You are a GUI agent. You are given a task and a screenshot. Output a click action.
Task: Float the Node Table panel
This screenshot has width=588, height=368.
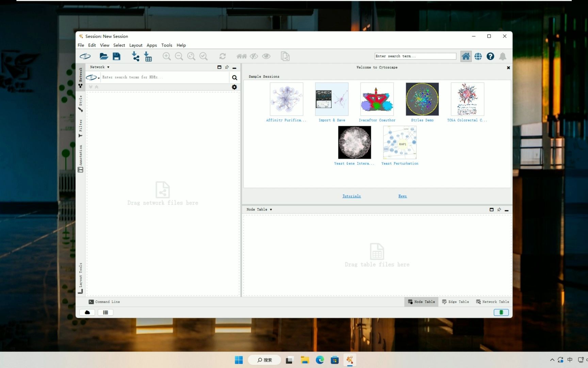pyautogui.click(x=492, y=210)
